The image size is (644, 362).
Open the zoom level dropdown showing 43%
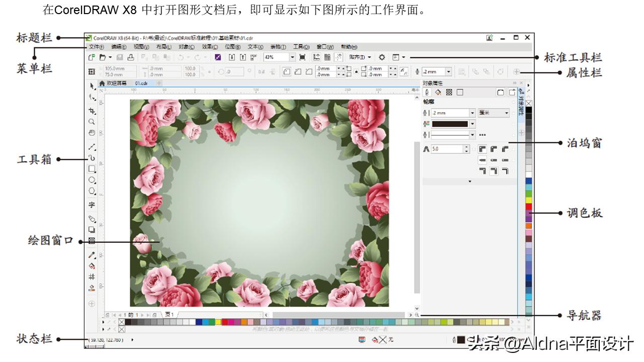292,57
